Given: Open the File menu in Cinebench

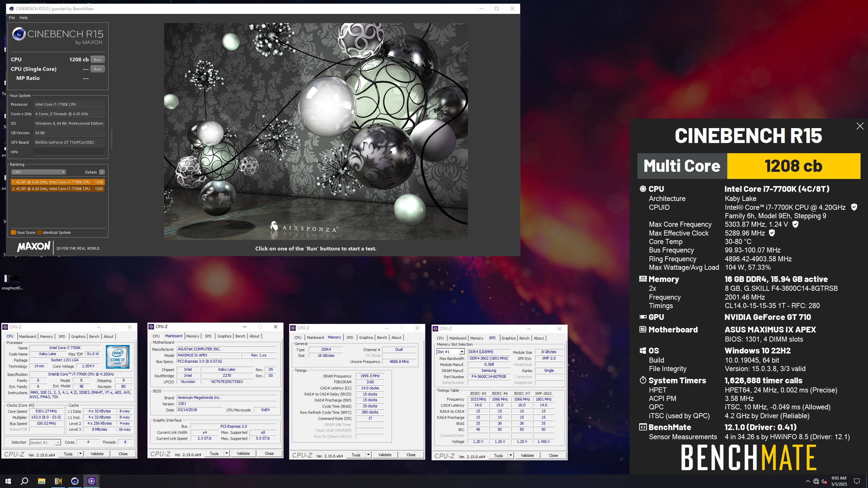Looking at the screenshot, I should point(12,18).
